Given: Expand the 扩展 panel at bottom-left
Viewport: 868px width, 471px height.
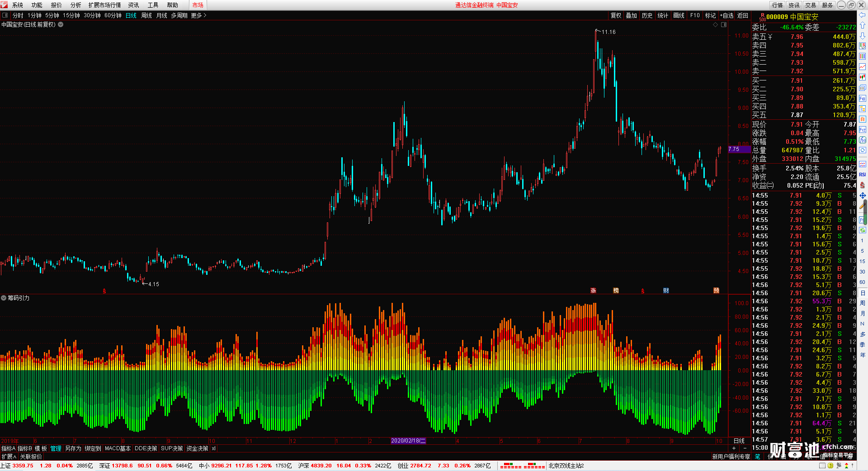Looking at the screenshot, I should [9, 457].
